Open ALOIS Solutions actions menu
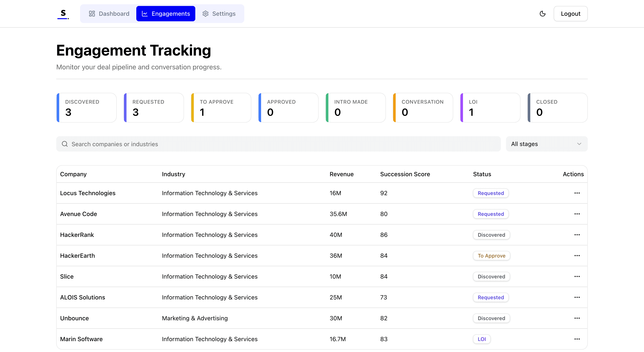644x352 pixels. click(x=577, y=297)
